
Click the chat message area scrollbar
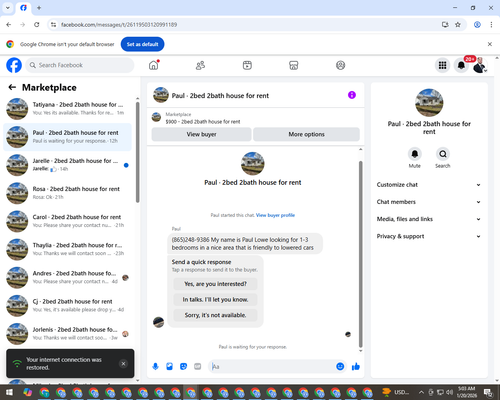360,254
